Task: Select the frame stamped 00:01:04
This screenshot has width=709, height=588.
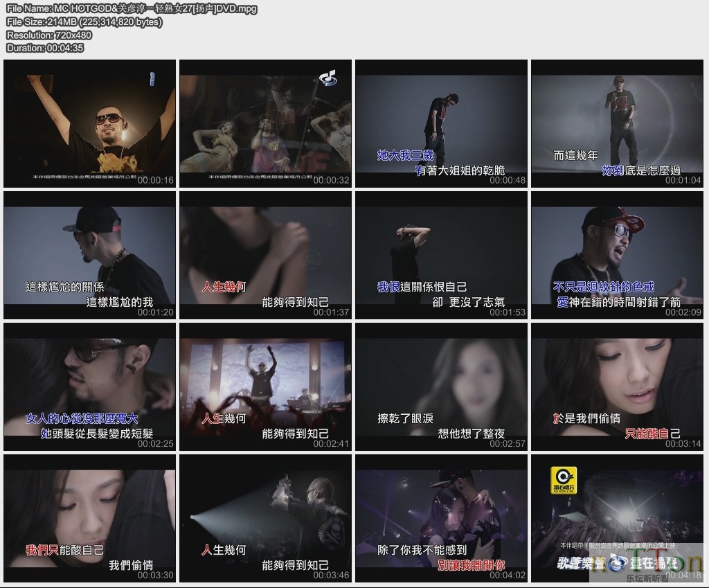Action: tap(617, 123)
